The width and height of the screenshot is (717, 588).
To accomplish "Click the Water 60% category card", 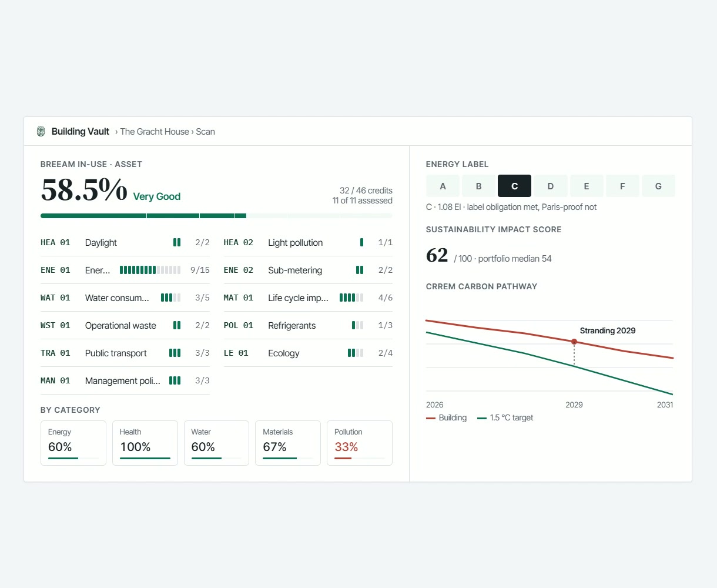I will click(x=216, y=443).
